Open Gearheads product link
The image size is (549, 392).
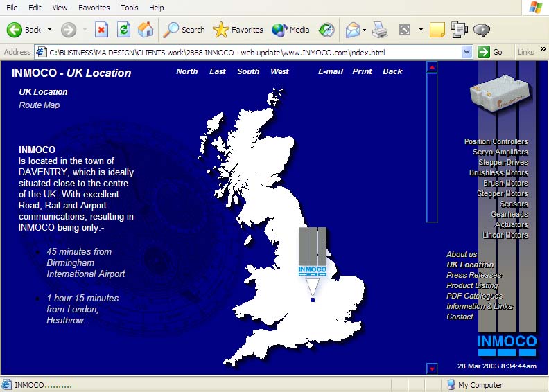tap(509, 214)
